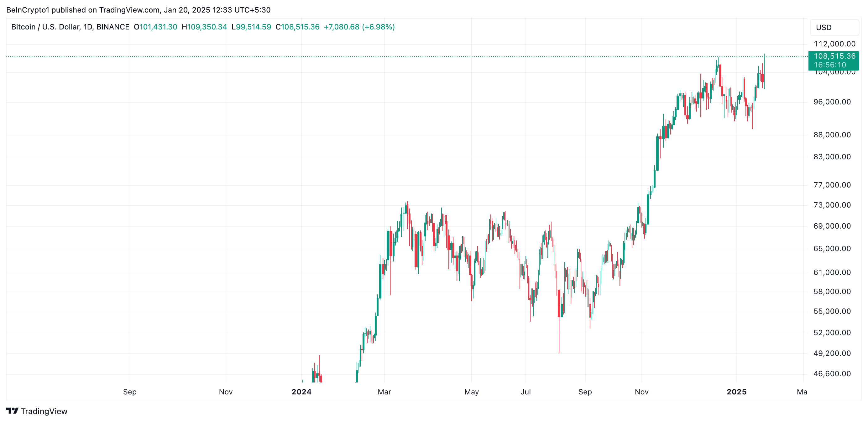
Task: Click the open value O101,431.30
Action: pos(155,27)
